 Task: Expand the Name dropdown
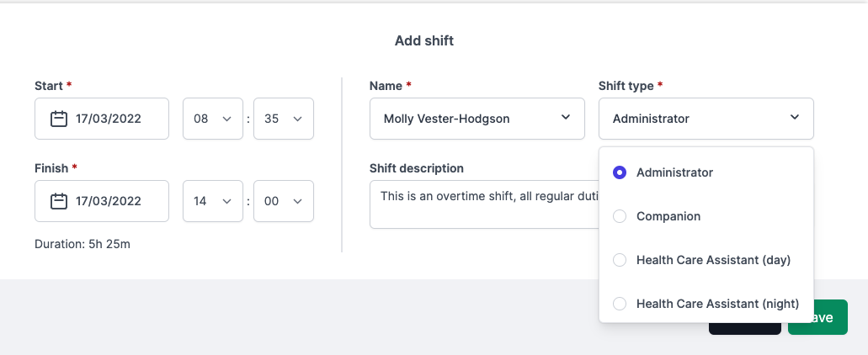pyautogui.click(x=477, y=119)
